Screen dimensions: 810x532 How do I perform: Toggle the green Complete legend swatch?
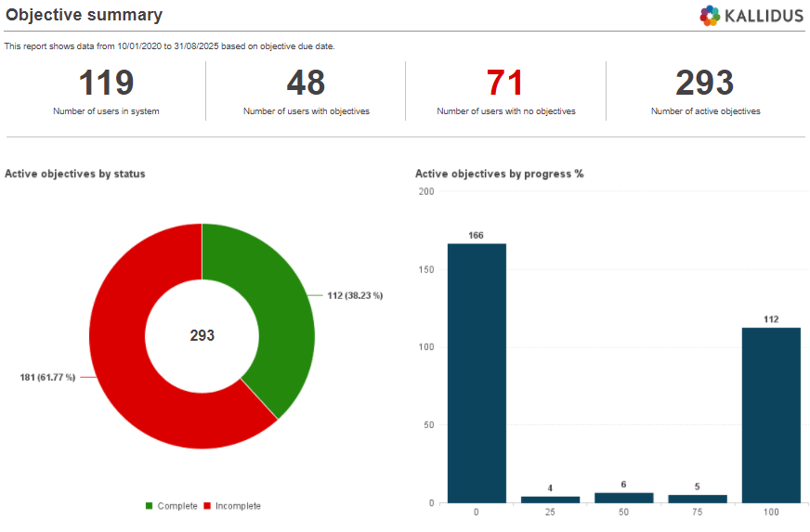tap(149, 506)
